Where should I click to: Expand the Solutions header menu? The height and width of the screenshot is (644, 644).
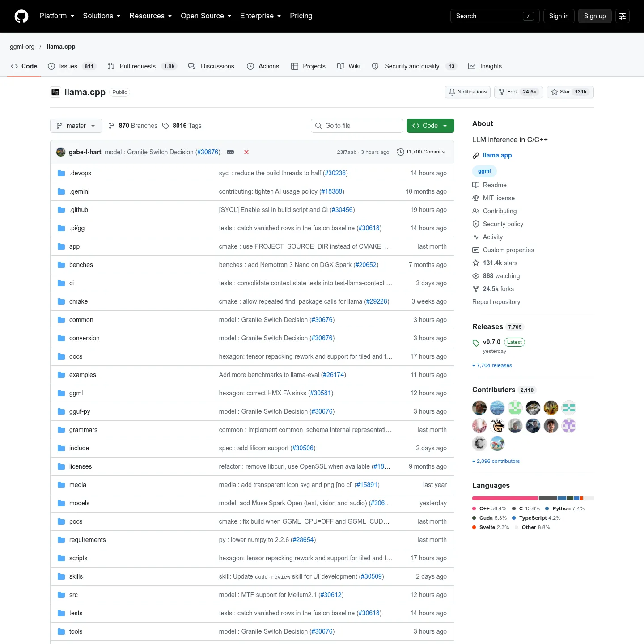point(102,16)
